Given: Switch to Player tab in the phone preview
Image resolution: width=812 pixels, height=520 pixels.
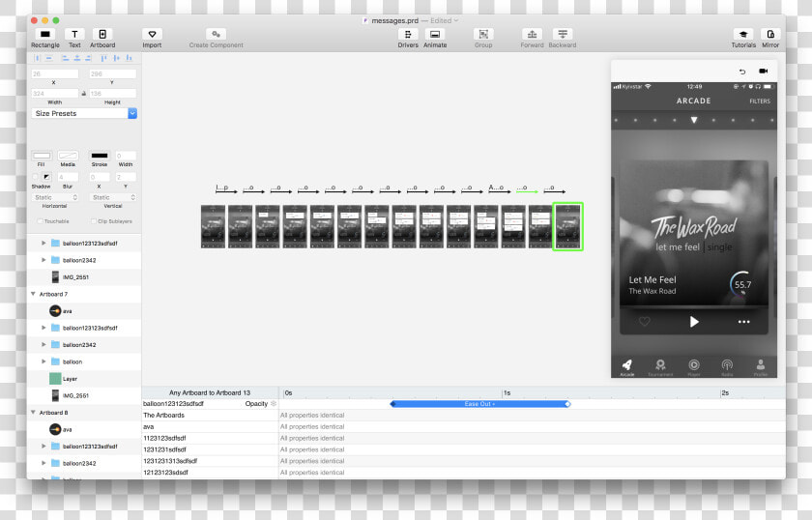Looking at the screenshot, I should click(x=694, y=367).
